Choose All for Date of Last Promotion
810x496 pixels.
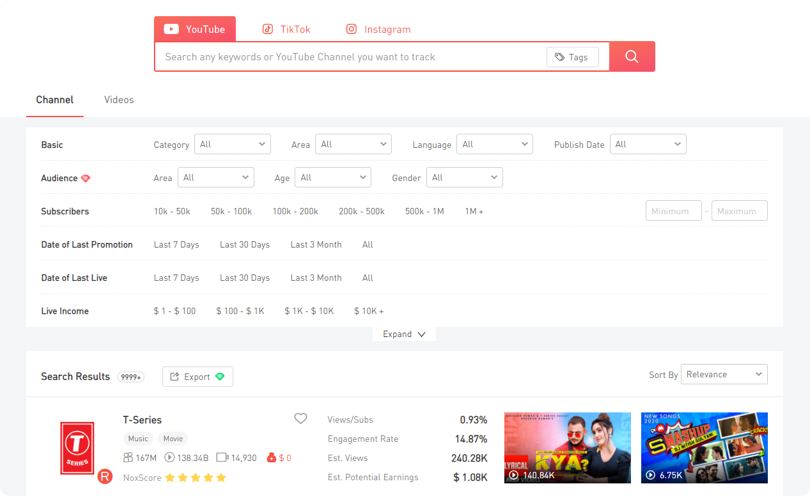point(368,244)
